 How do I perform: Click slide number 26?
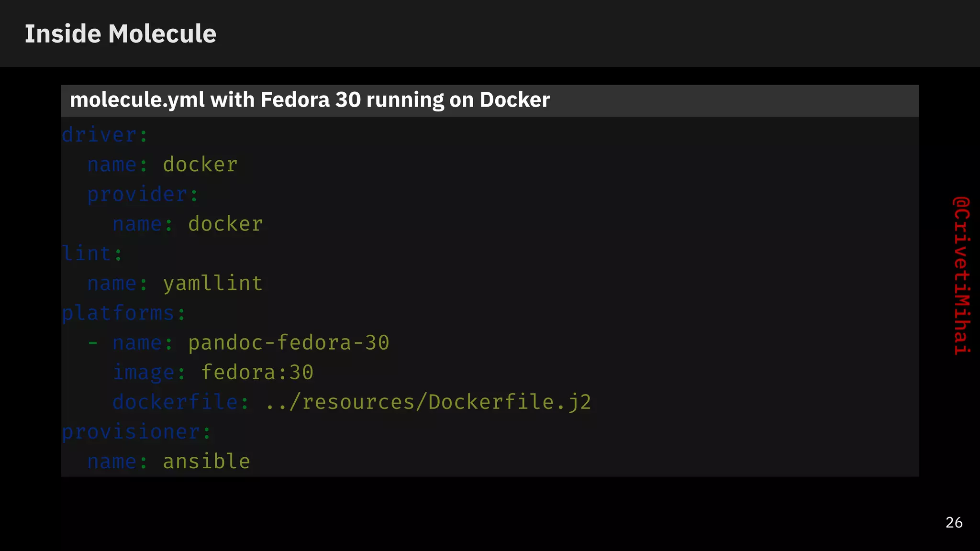tap(954, 522)
